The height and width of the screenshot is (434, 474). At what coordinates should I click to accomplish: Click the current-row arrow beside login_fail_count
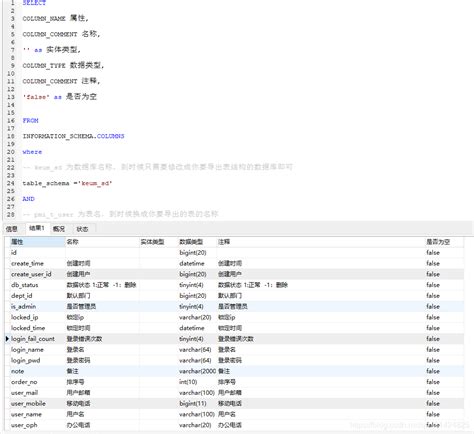pyautogui.click(x=7, y=339)
